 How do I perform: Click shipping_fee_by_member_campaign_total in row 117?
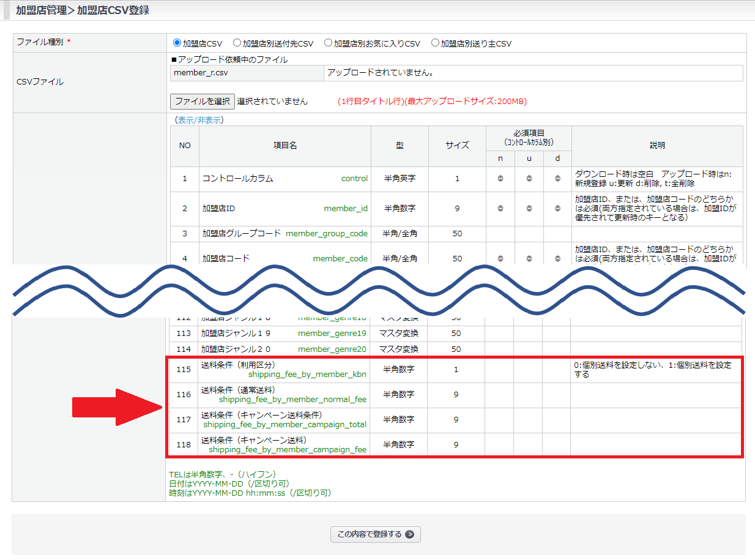click(285, 424)
